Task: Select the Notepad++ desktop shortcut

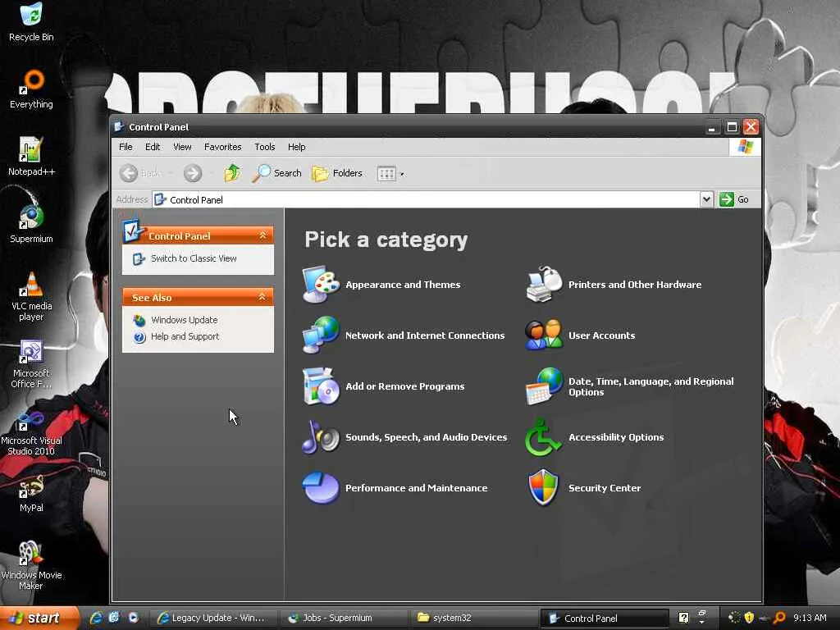Action: (x=32, y=157)
